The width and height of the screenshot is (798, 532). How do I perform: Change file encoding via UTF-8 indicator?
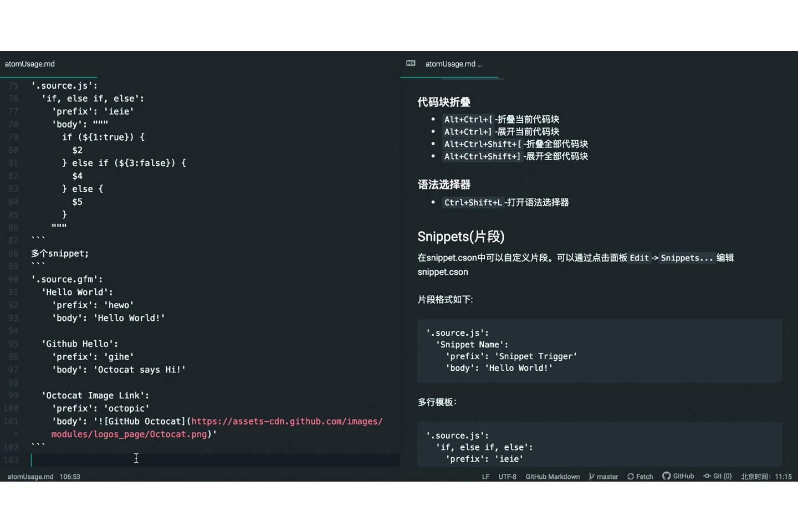pos(507,477)
